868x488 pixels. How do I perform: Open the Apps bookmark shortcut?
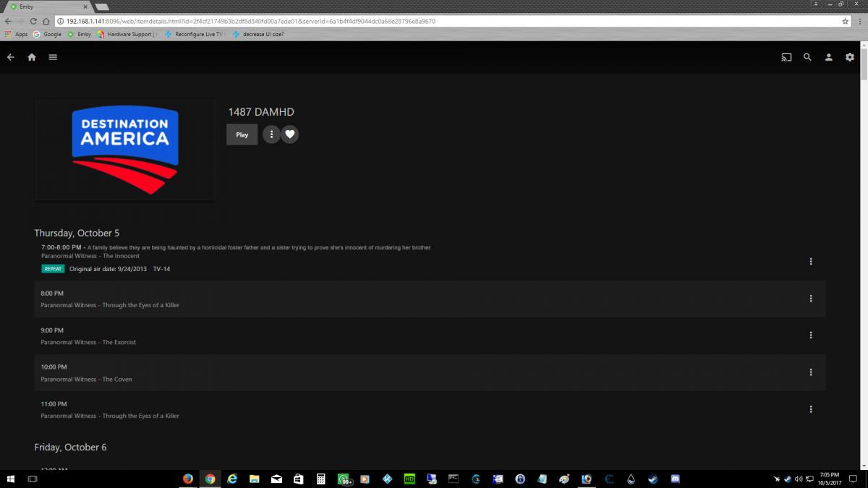pos(17,34)
